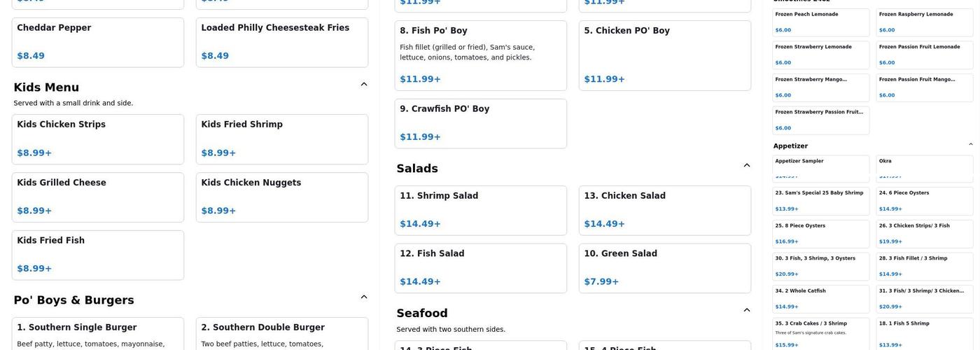Collapse the Appetizer section chevron
This screenshot has width=980, height=350.
point(971,145)
